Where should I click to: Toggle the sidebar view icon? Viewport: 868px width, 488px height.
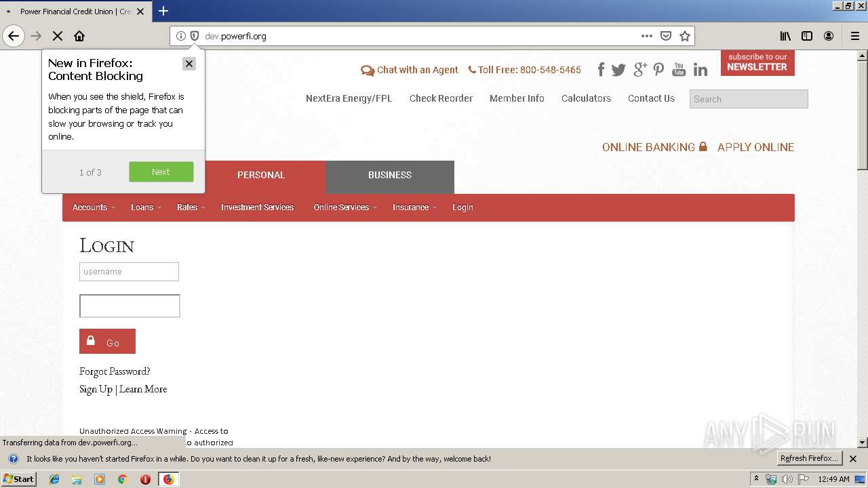click(x=807, y=36)
